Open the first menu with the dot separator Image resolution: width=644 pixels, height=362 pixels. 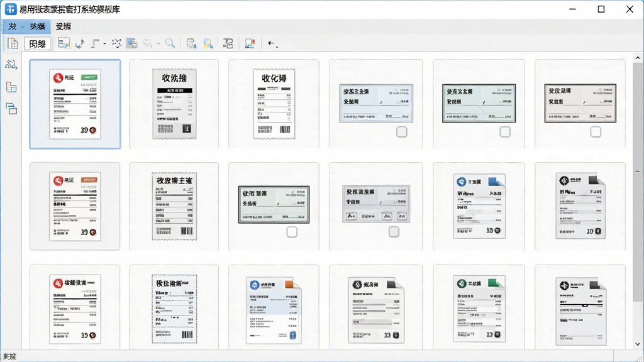13,26
